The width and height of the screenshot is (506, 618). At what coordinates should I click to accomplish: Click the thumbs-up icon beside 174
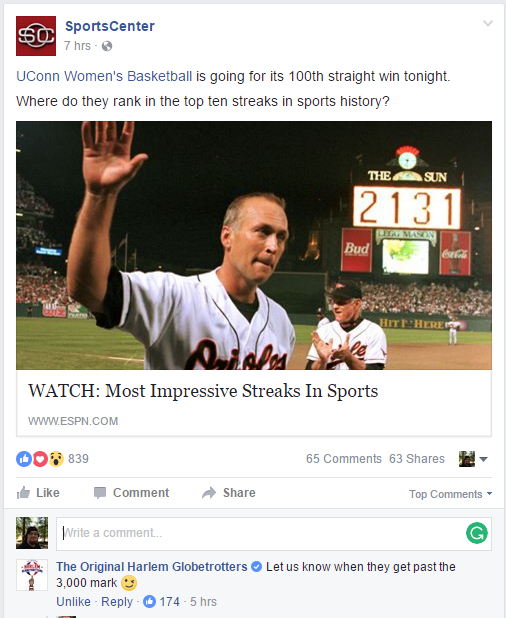tap(149, 601)
